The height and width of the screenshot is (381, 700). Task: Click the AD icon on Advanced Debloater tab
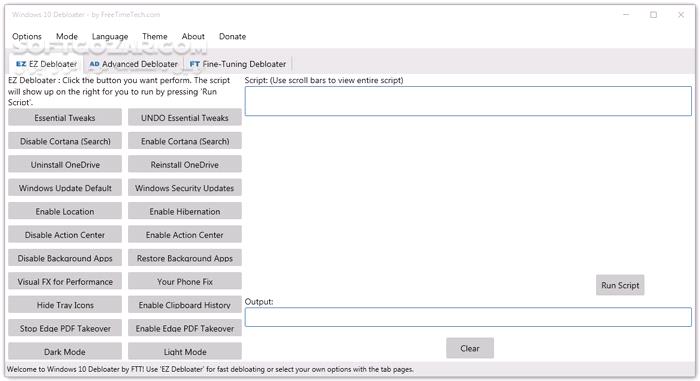(94, 64)
